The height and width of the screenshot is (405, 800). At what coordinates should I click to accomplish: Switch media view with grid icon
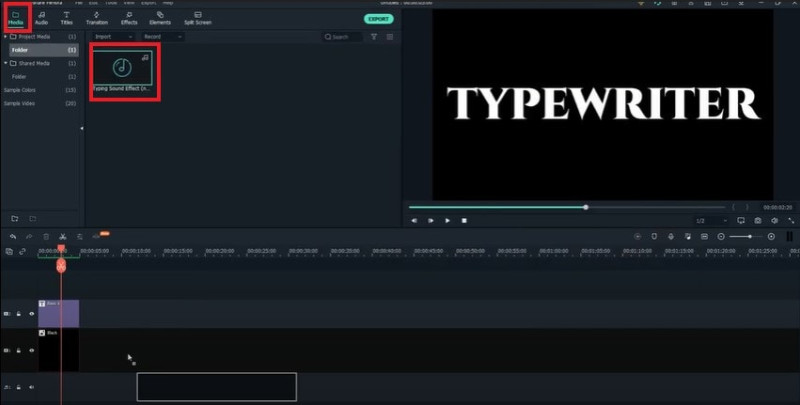coord(390,37)
